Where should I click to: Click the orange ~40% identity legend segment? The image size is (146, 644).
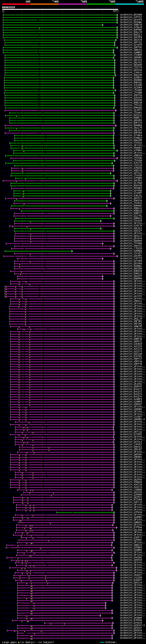45,4
